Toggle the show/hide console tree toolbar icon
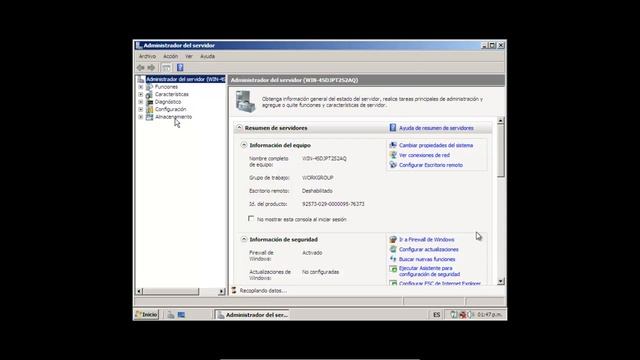Viewport: 640px width, 360px height. click(x=167, y=67)
